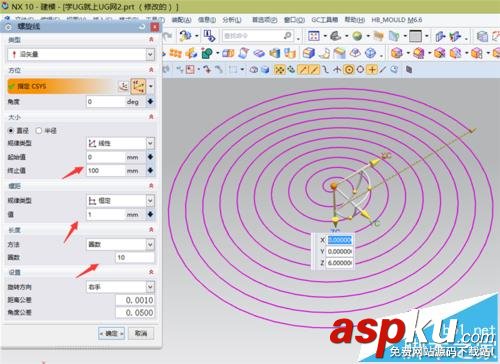
Task: Click the 取消 Cancel button
Action: coord(141,333)
